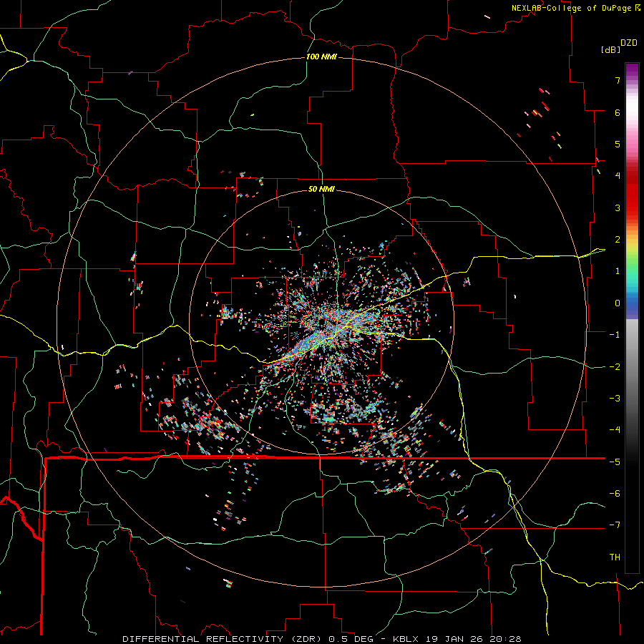The height and width of the screenshot is (644, 644).
Task: Click the 50 NMI range ring label
Action: [321, 189]
